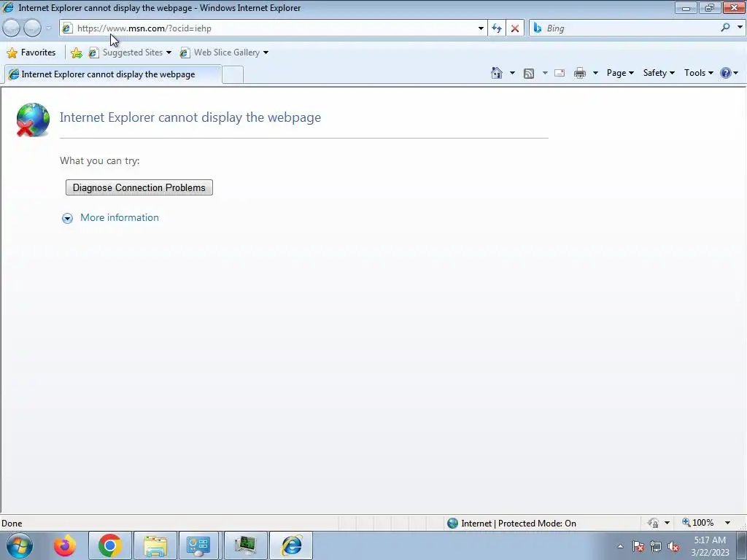Open the zoom level 100% control
This screenshot has height=560, width=747.
click(698, 523)
